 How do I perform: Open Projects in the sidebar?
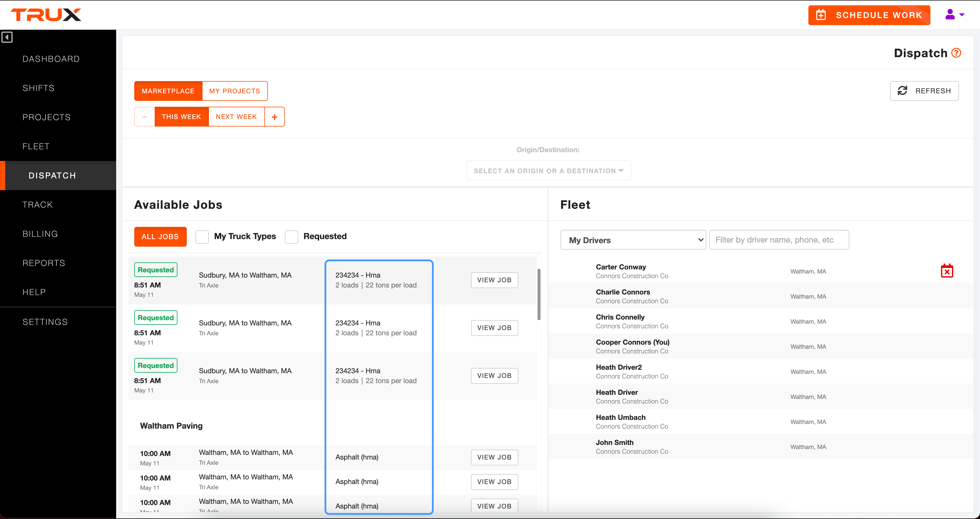pyautogui.click(x=46, y=117)
